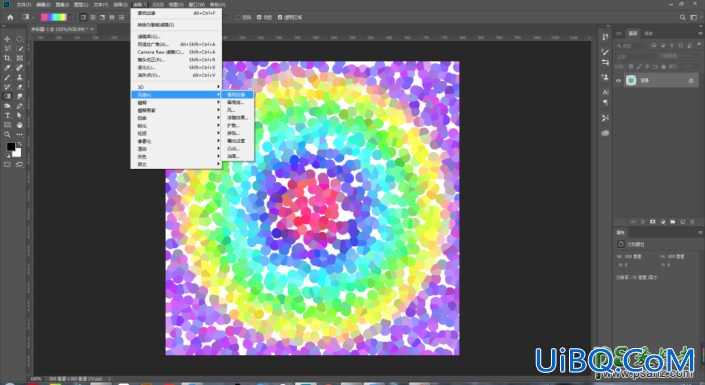Toggle Lock transparent pixels in Layers panel

631,67
